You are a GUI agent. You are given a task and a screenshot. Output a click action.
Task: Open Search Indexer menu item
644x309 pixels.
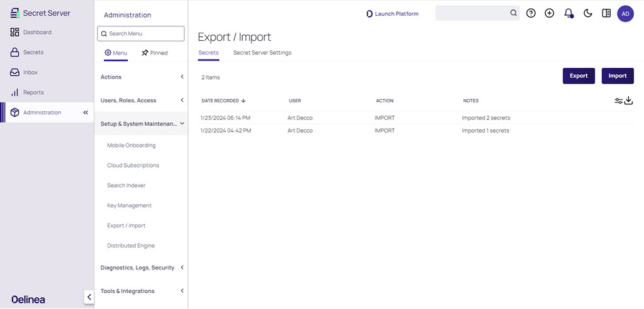coord(126,185)
